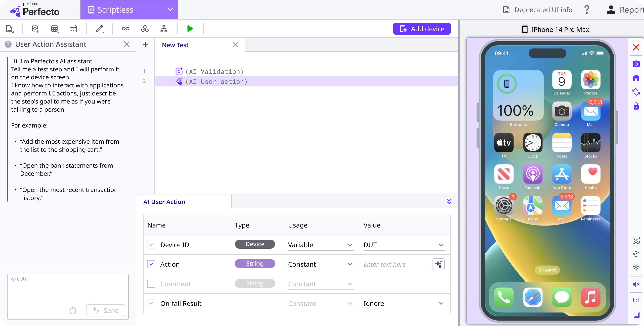Click the face ID scan icon
This screenshot has width=644, height=326.
point(636,240)
